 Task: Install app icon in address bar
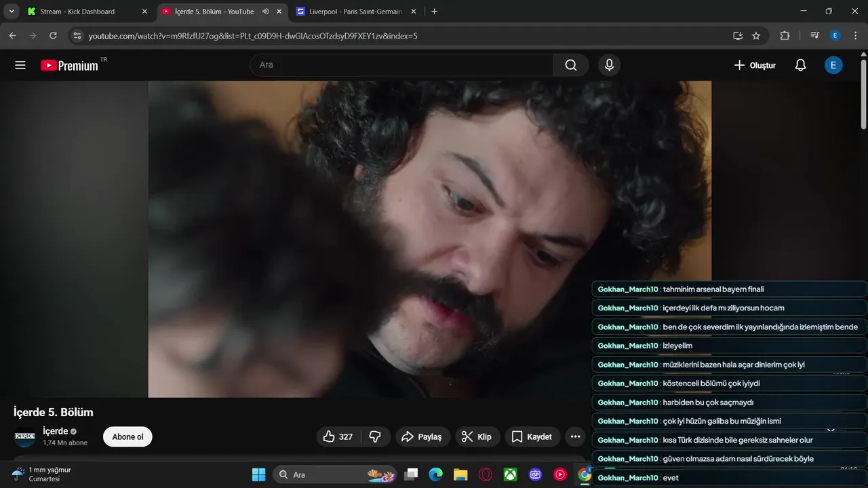point(738,36)
